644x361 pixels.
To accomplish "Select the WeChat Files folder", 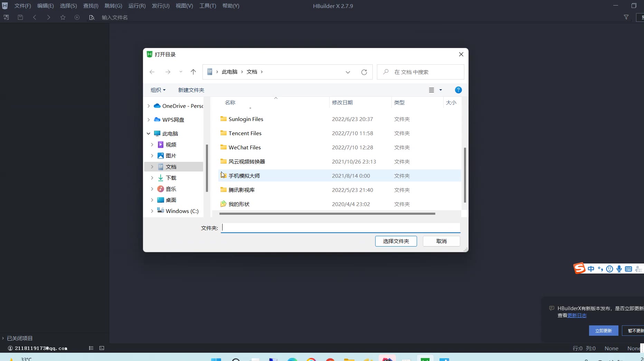I will (x=340, y=147).
